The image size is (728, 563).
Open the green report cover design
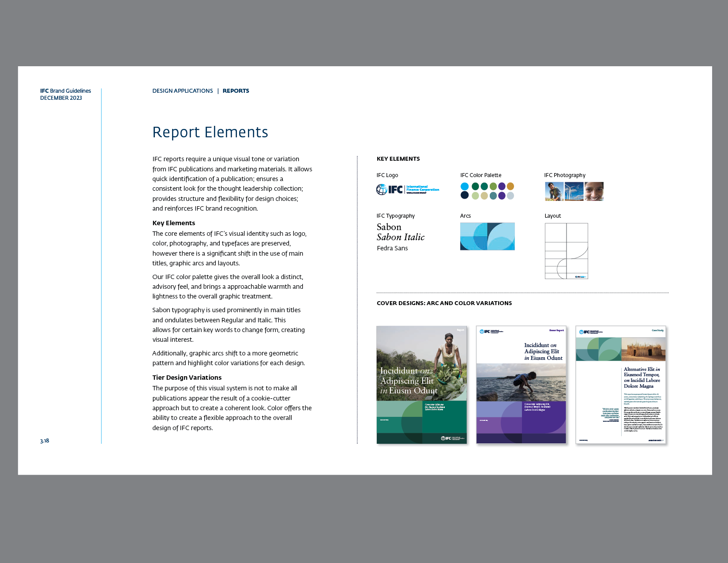tap(421, 385)
